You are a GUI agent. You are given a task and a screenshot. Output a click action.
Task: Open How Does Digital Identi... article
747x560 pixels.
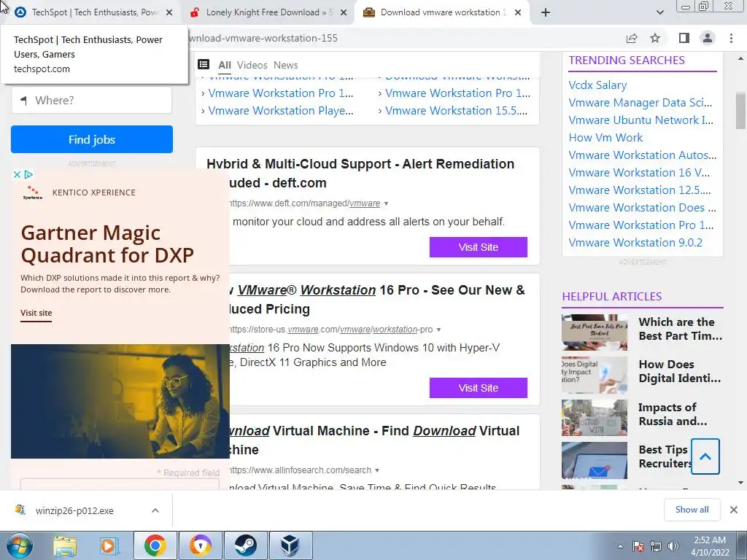679,371
